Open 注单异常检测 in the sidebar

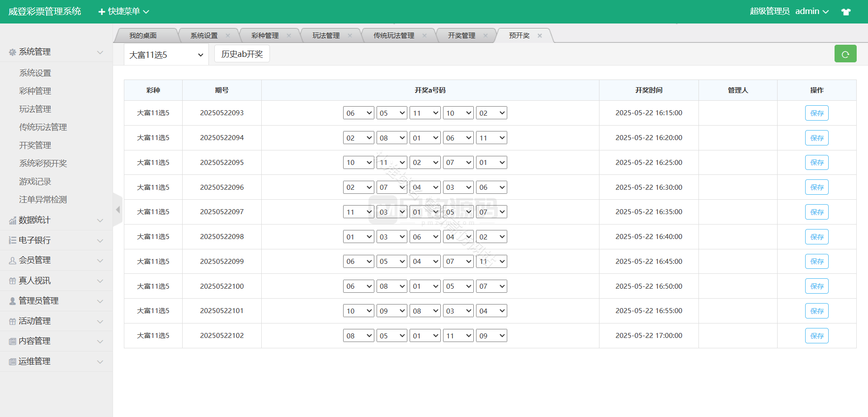[x=43, y=200]
